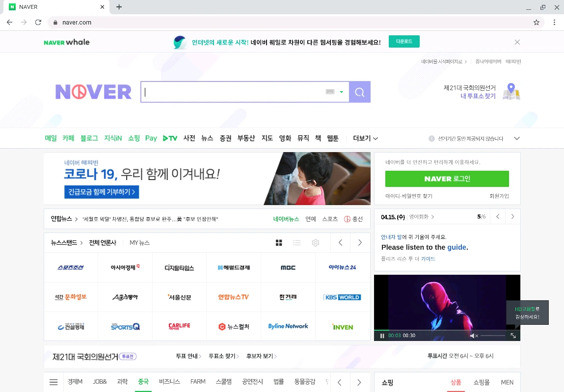The height and width of the screenshot is (392, 564).
Task: Select the 중국 topic tab
Action: click(143, 382)
